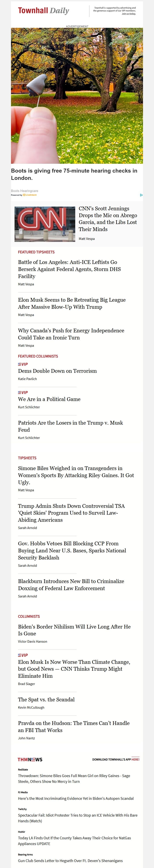Open the Battle of Los Angeles tipsheet
Screen dimensions: 154x868
click(x=70, y=269)
